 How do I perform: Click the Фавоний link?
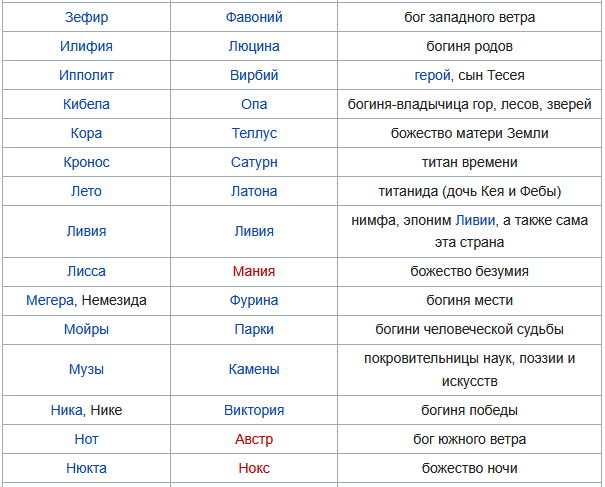pos(254,17)
